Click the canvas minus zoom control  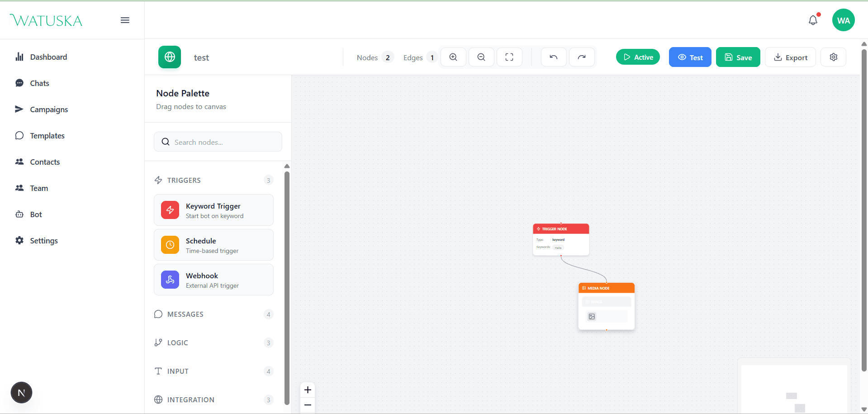point(308,405)
